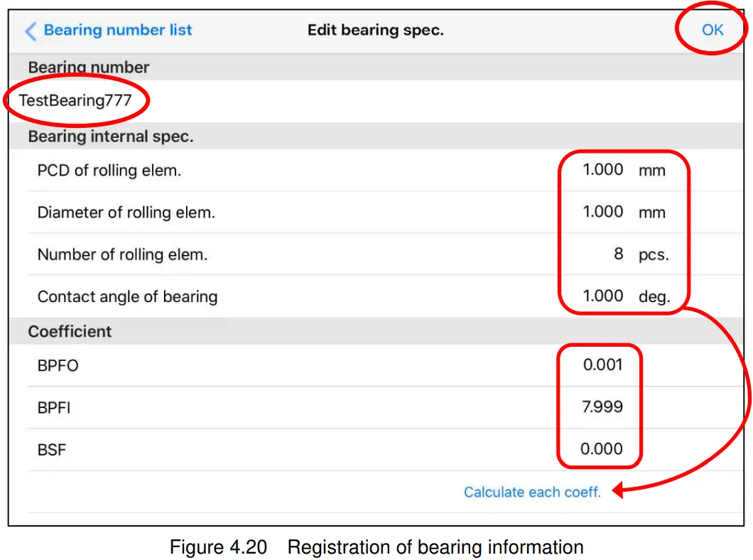Click the Contact angle of bearing label
The height and width of the screenshot is (560, 753).
(x=128, y=297)
